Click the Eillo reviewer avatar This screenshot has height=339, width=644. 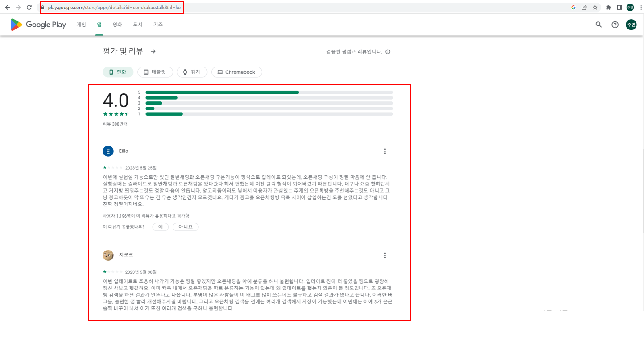(108, 151)
